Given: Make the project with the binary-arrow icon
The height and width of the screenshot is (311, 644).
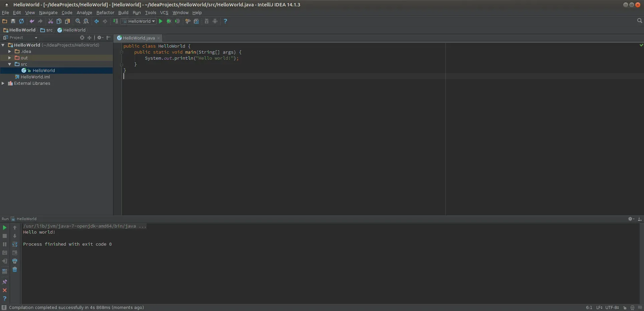Looking at the screenshot, I should (x=115, y=21).
